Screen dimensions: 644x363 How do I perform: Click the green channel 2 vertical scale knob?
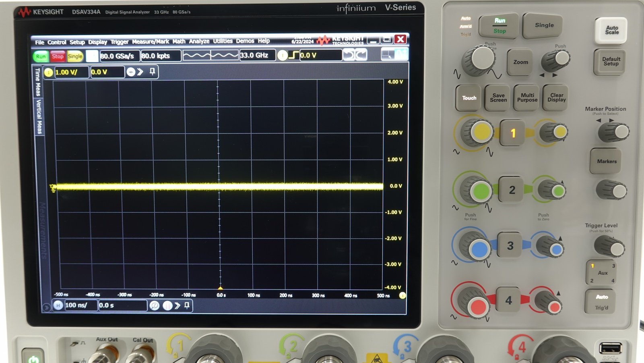click(x=476, y=191)
